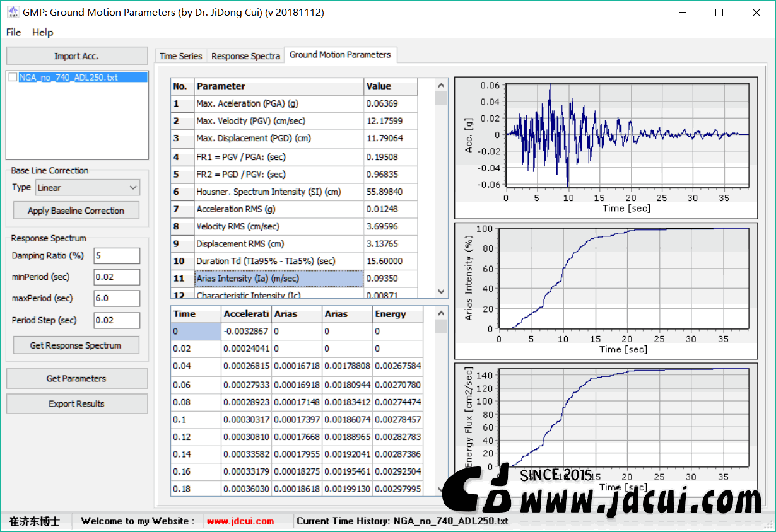Select the Ground Motion Parameters tab
This screenshot has width=776, height=532.
pos(340,55)
